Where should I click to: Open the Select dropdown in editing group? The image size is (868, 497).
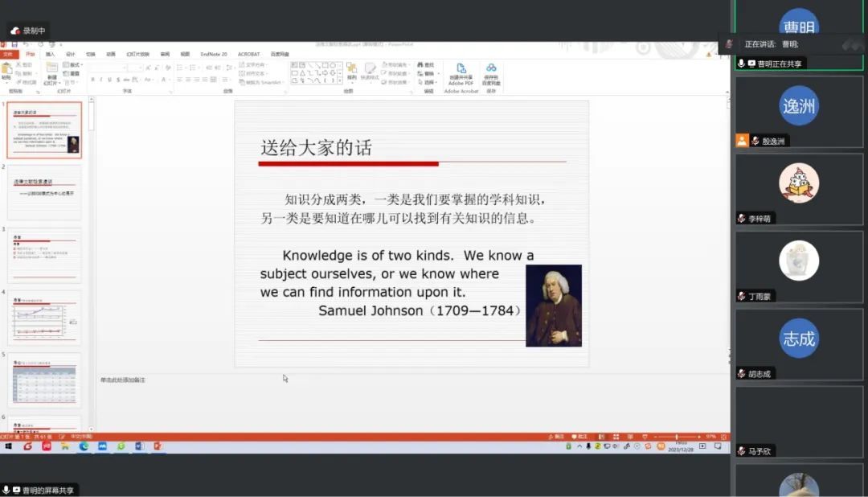pos(429,82)
